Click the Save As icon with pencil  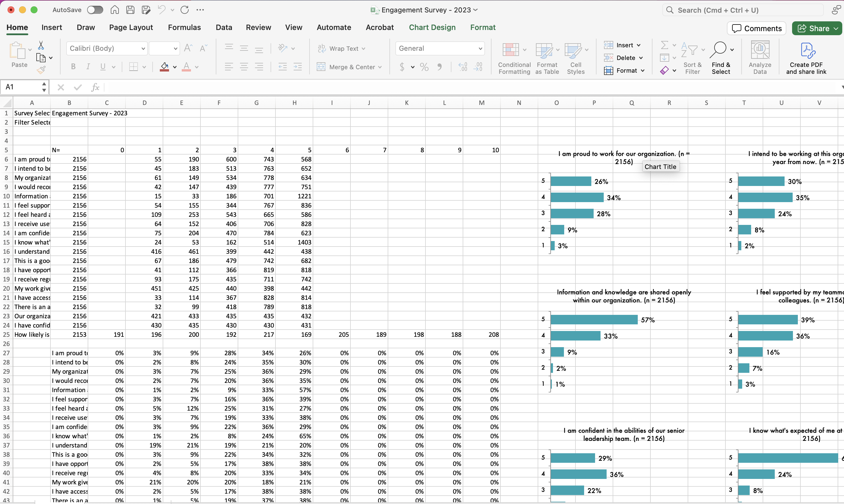pyautogui.click(x=146, y=10)
